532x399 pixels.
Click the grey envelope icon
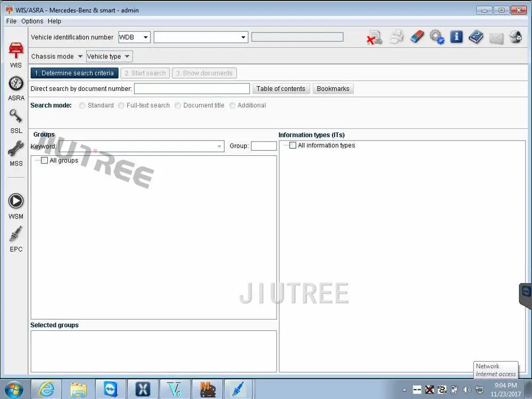(496, 38)
